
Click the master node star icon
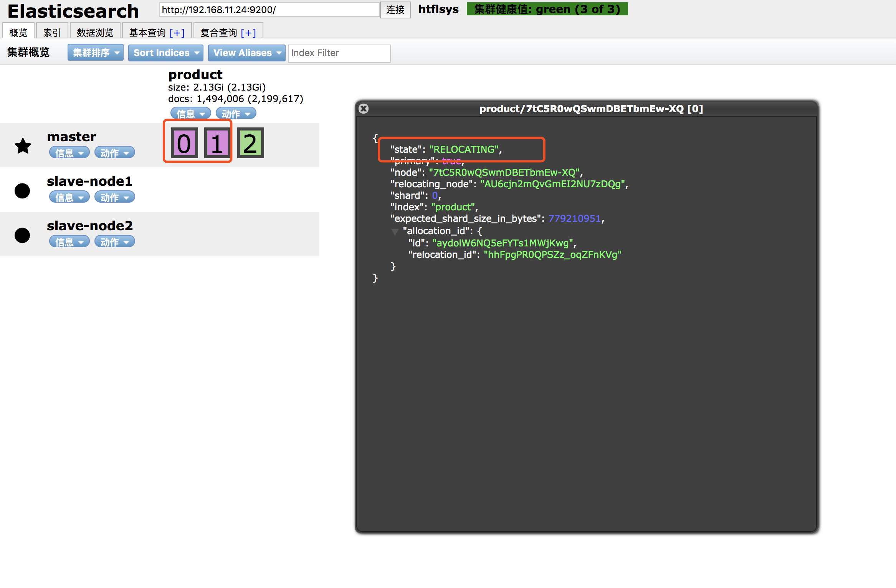23,146
